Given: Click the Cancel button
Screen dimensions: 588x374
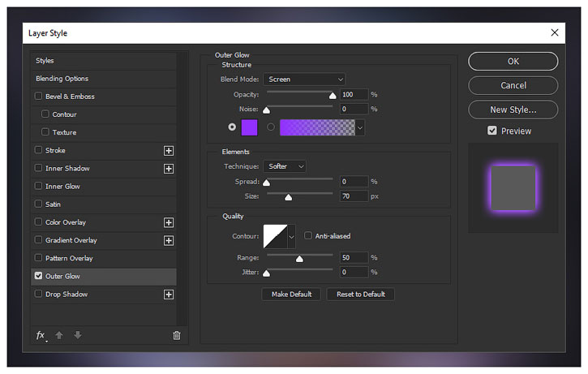Looking at the screenshot, I should tap(513, 85).
